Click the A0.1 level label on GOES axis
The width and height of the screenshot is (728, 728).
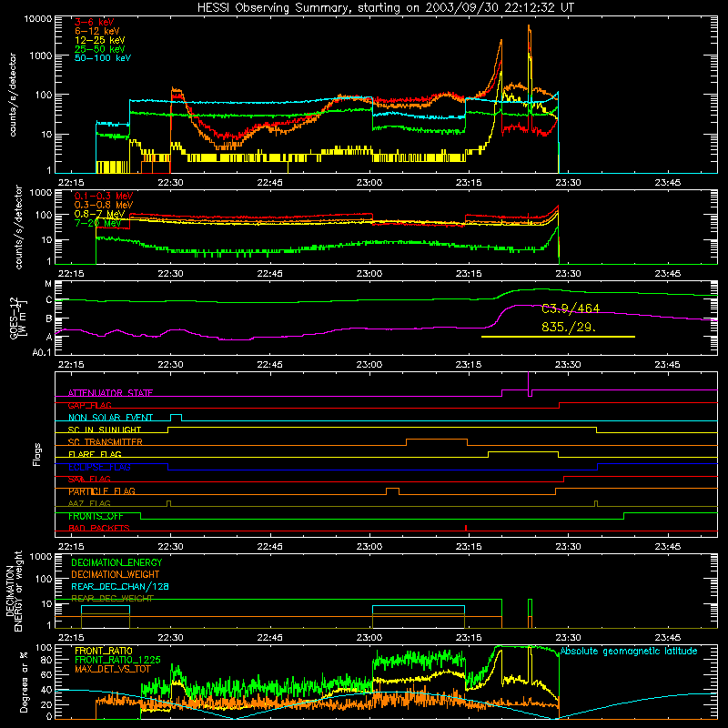coord(42,353)
